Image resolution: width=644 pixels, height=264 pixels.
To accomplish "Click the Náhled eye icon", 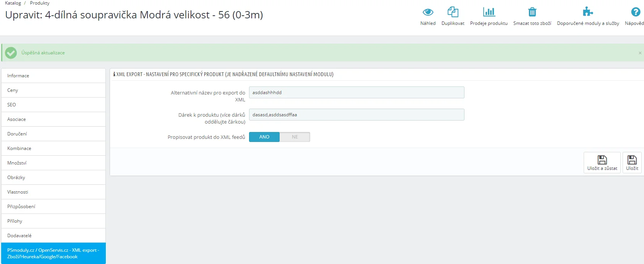I will 428,12.
